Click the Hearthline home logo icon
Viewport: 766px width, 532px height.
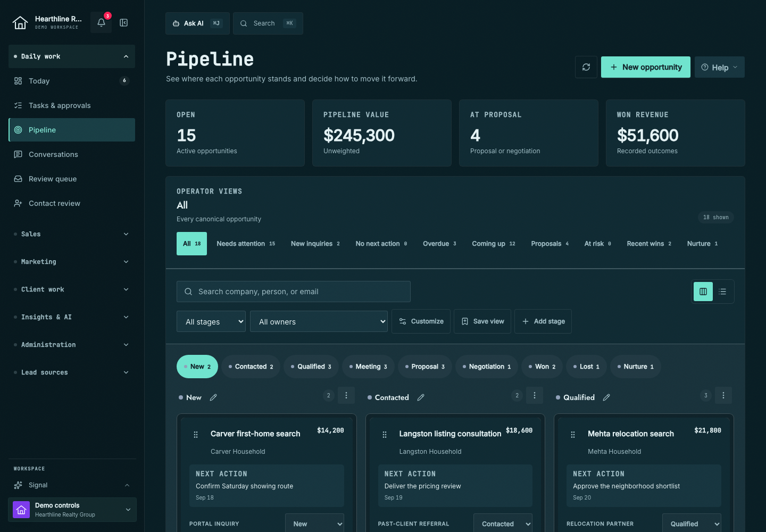[20, 23]
